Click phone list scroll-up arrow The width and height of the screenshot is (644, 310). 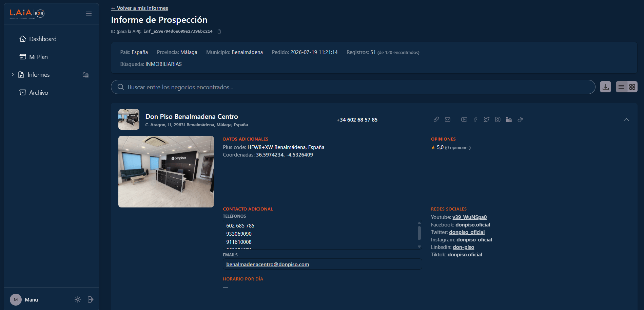click(x=419, y=223)
